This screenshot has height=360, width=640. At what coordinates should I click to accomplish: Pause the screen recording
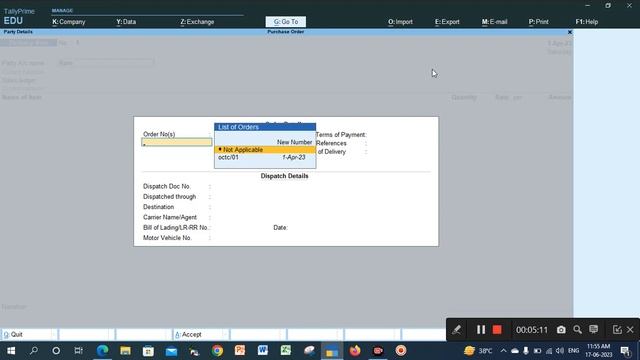tap(481, 330)
